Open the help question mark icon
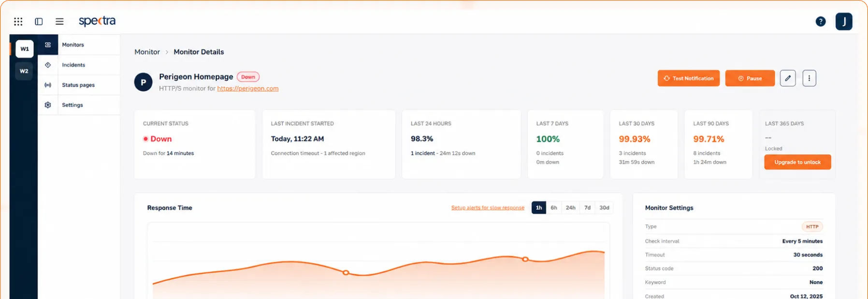 pos(821,21)
